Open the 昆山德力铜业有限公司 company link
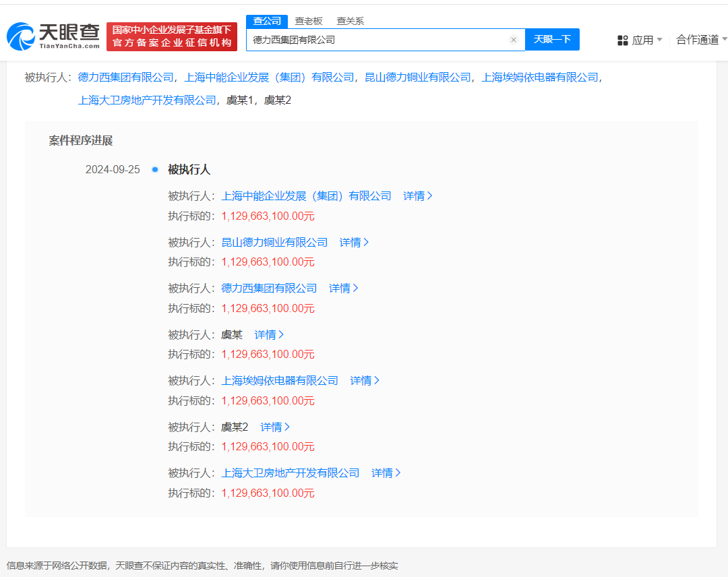The image size is (728, 577). pyautogui.click(x=274, y=242)
